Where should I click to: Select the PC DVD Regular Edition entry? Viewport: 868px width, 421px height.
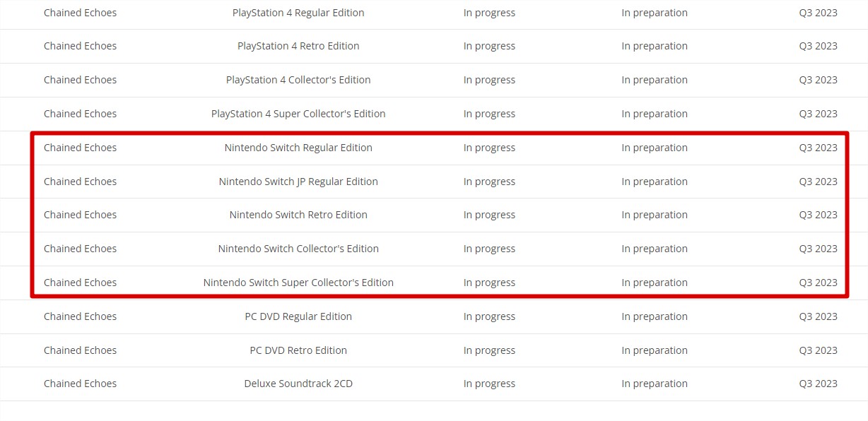[x=298, y=316]
